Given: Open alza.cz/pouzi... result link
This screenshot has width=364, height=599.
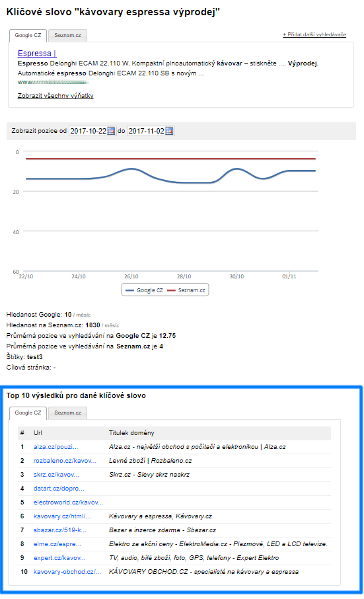Looking at the screenshot, I should pos(55,446).
